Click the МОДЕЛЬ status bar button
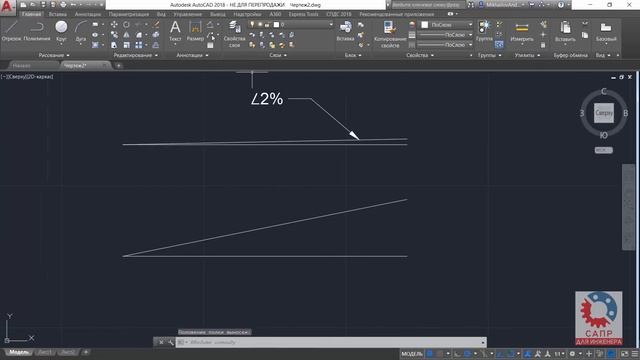Image resolution: width=640 pixels, height=360 pixels. click(x=411, y=353)
